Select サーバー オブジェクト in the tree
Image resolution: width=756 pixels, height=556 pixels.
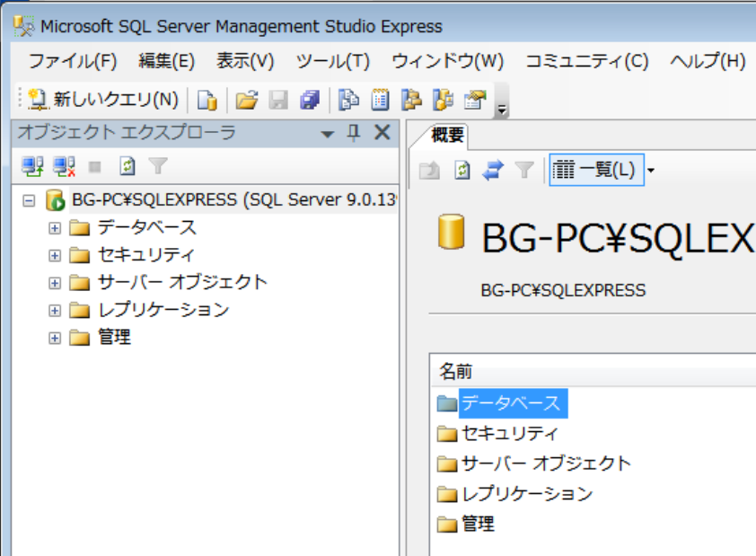(x=182, y=282)
